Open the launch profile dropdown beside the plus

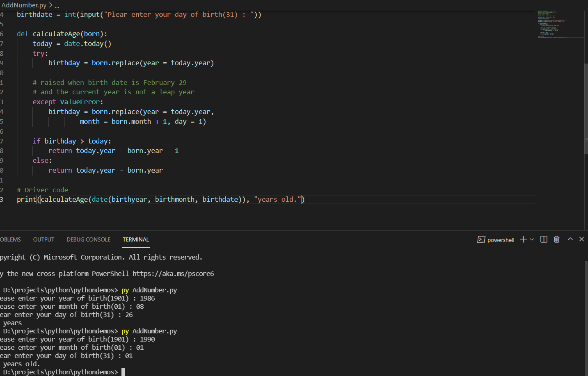[532, 239]
